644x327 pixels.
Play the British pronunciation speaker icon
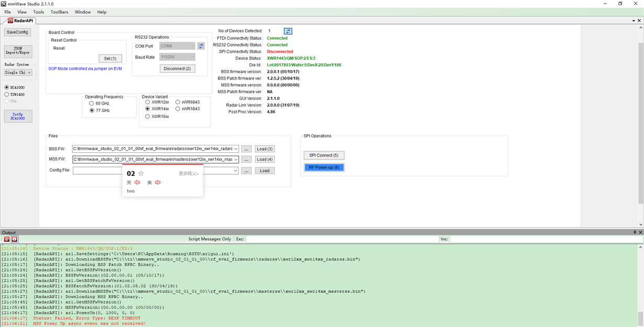[x=137, y=183]
